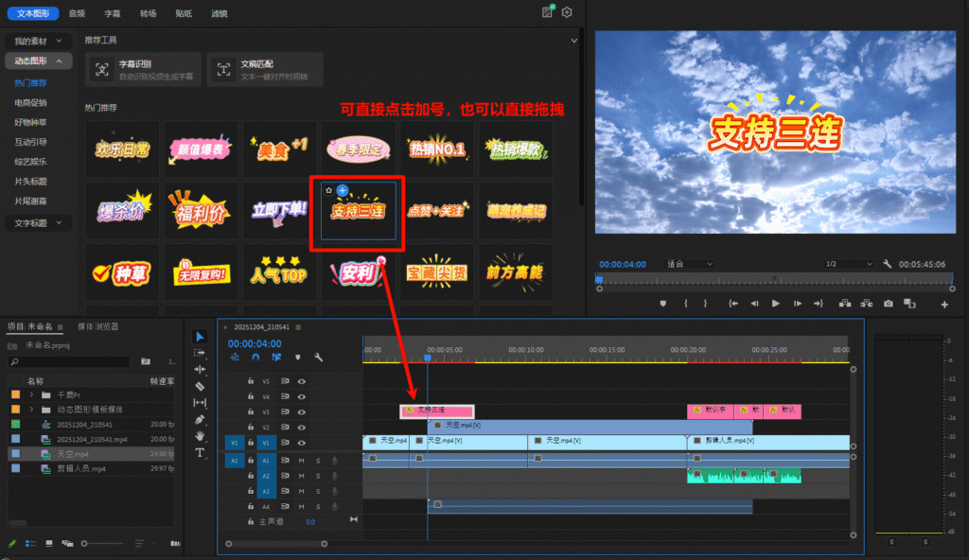Hide the V3 track with its eye toggle
The height and width of the screenshot is (560, 969).
[301, 411]
